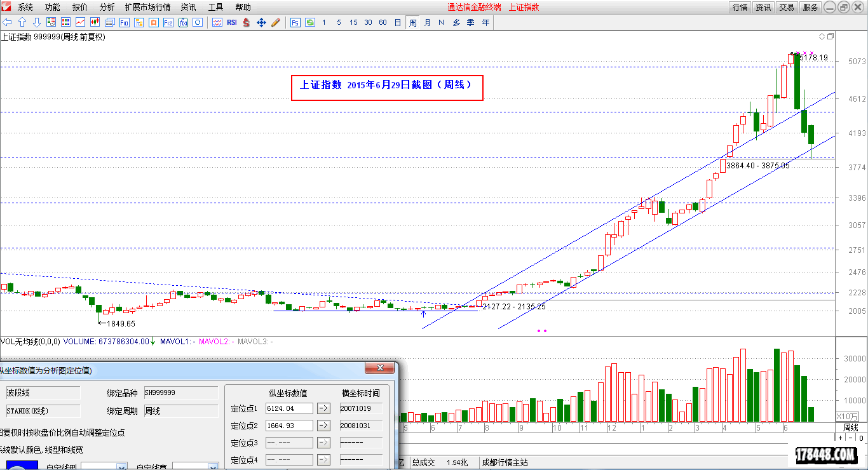
Task: Open the 分析 menu
Action: (107, 7)
